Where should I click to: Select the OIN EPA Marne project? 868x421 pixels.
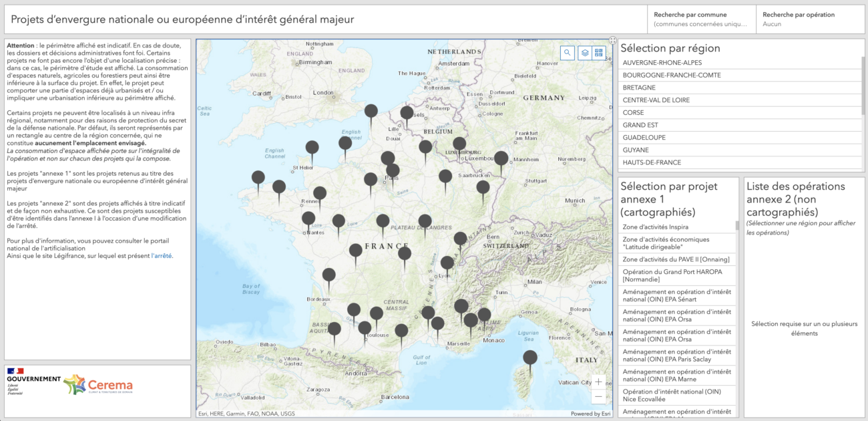[x=677, y=376]
